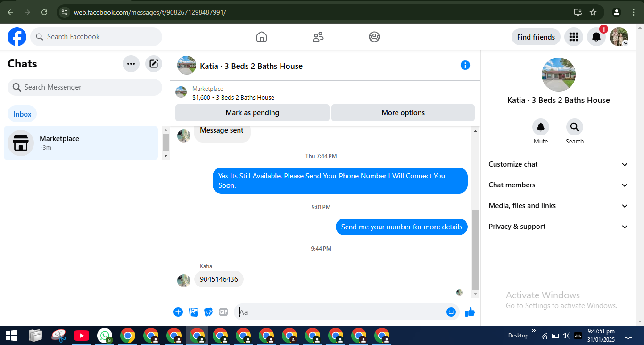644x345 pixels.
Task: Click the Facebook logo
Action: click(17, 37)
